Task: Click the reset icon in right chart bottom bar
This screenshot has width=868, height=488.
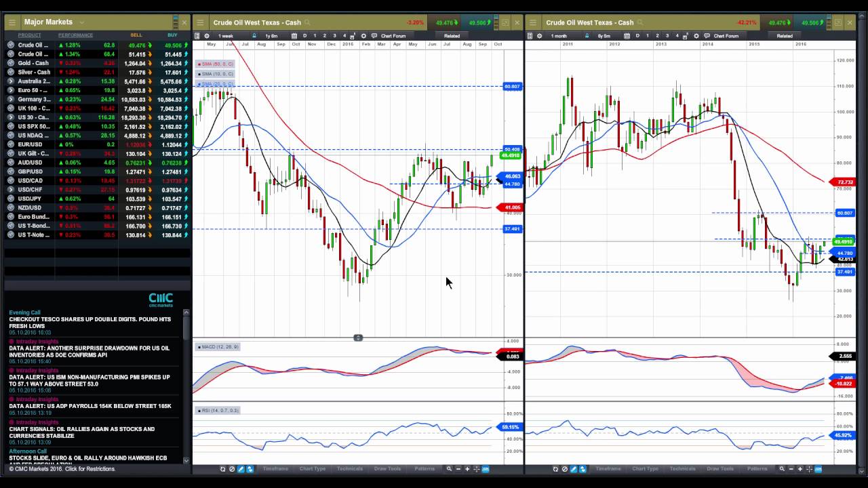Action: coord(555,468)
